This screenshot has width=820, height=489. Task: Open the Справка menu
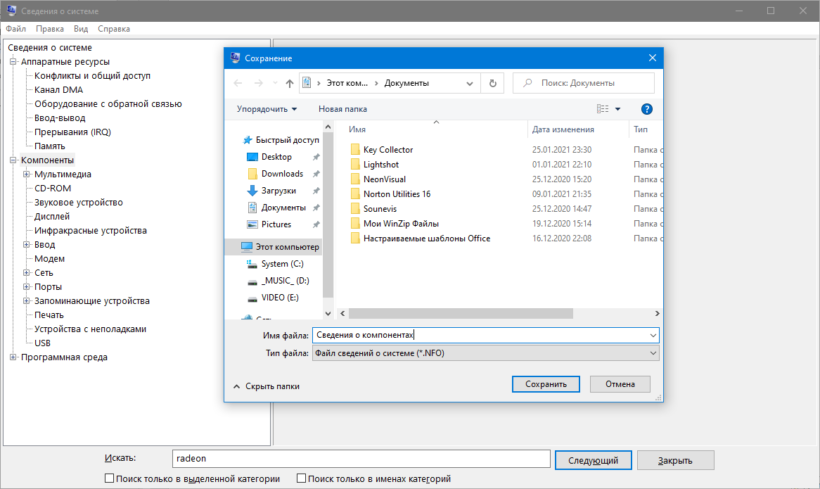point(114,29)
